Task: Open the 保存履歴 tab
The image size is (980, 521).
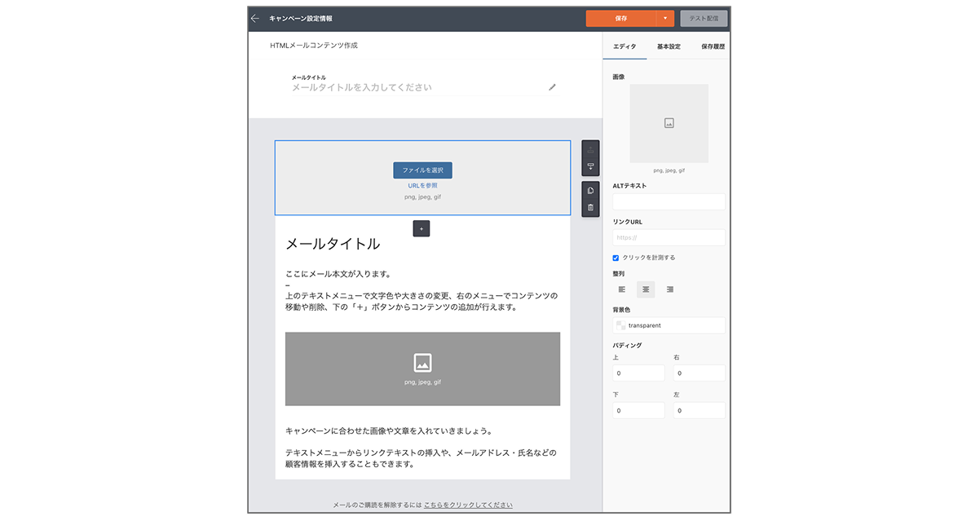Action: tap(712, 47)
